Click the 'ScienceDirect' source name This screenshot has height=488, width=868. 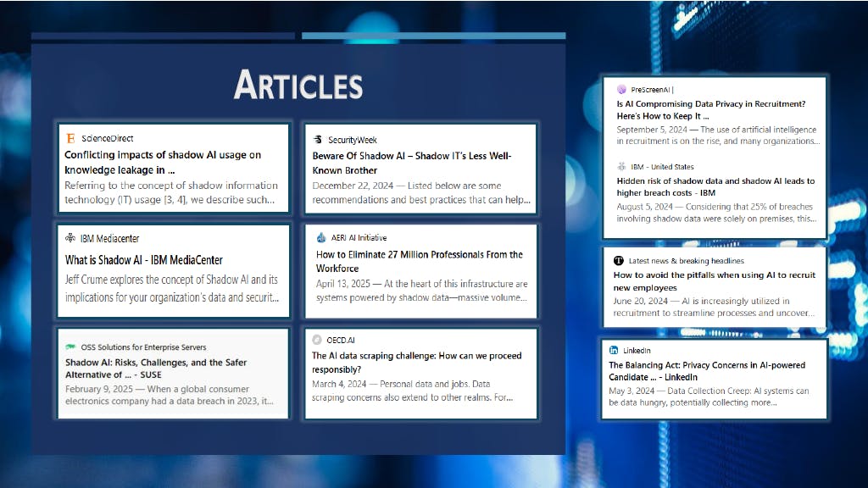(108, 138)
